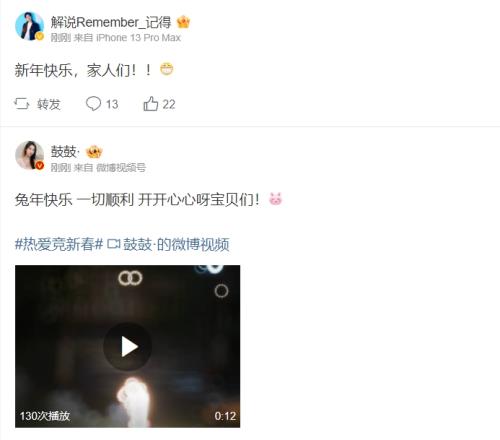Screen dimensions: 500x440
Task: Select the 转发 label
Action: click(49, 104)
